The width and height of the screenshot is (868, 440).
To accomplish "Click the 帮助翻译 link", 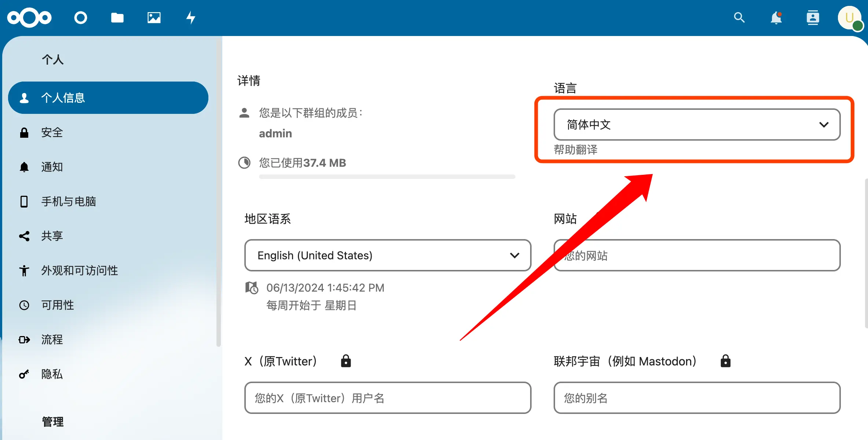I will click(576, 149).
